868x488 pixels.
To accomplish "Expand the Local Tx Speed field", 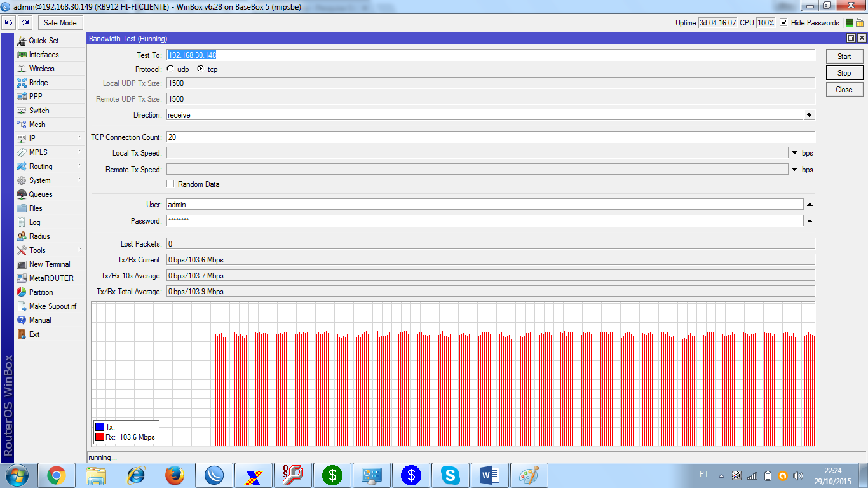I will click(795, 153).
